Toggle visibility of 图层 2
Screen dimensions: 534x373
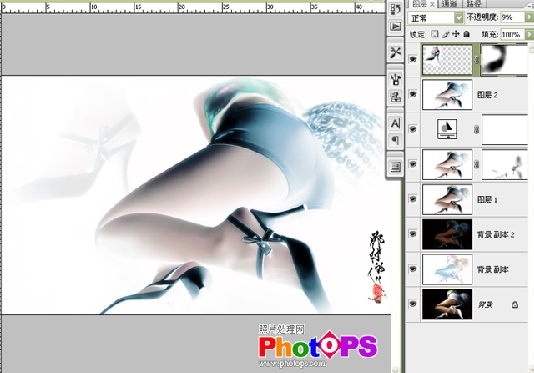click(413, 94)
